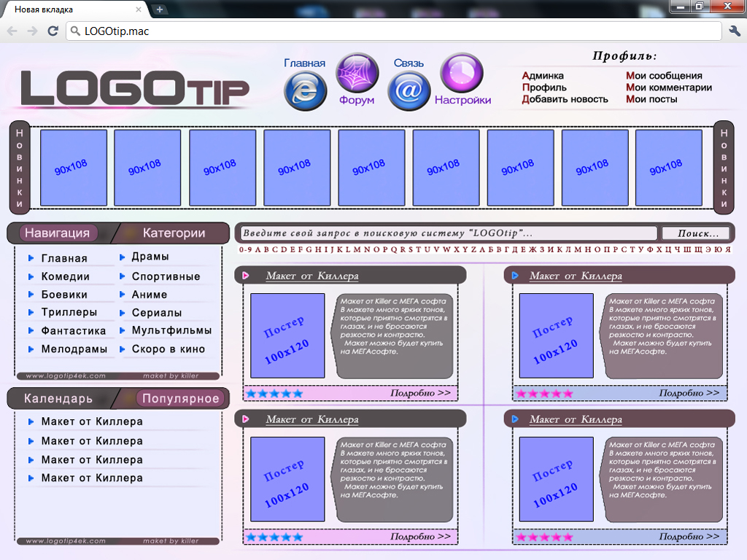Screen dimensions: 747x560
Task: Reload the page with refresh icon
Action: click(53, 31)
